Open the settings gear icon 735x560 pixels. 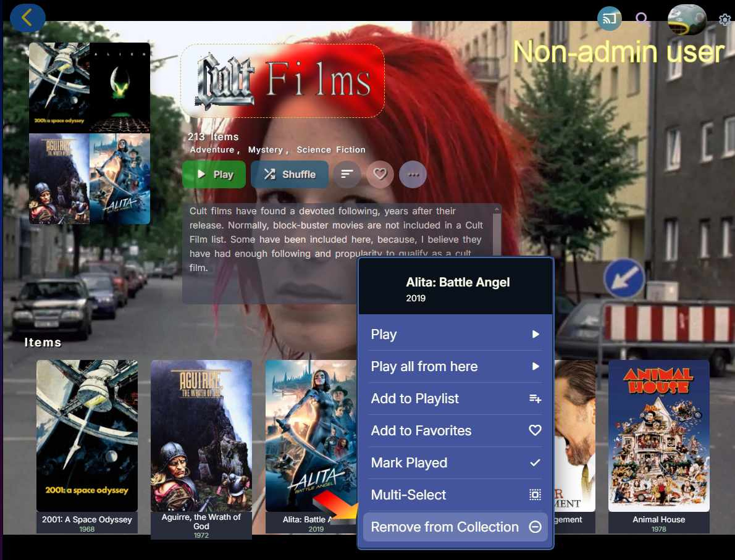724,20
